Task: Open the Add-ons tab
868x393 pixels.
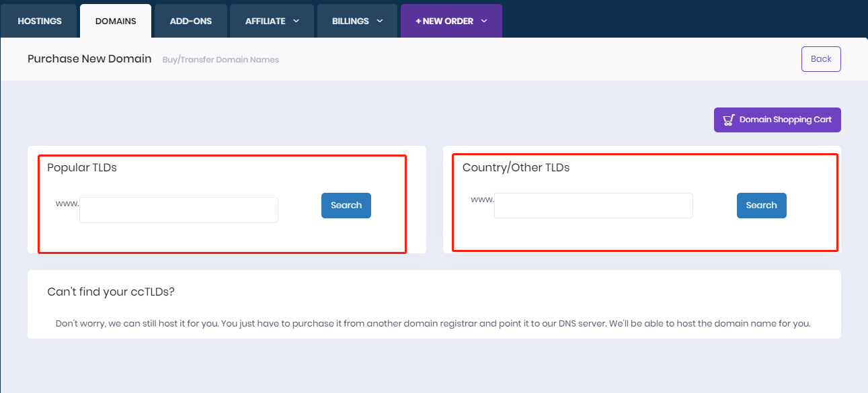Action: pos(191,21)
